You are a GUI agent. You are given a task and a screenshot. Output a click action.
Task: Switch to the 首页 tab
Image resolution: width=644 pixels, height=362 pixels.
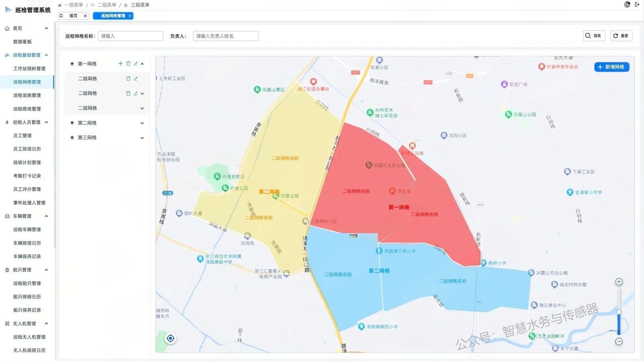click(73, 16)
